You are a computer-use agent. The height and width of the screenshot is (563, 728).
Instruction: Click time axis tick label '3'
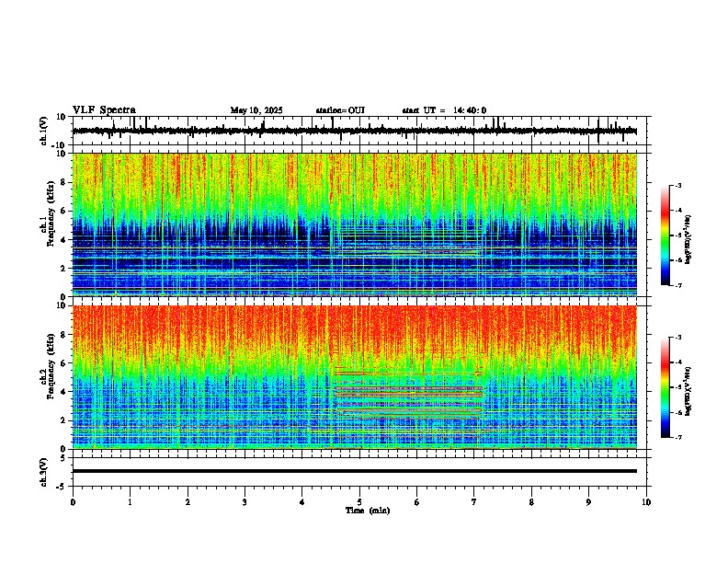click(x=245, y=502)
